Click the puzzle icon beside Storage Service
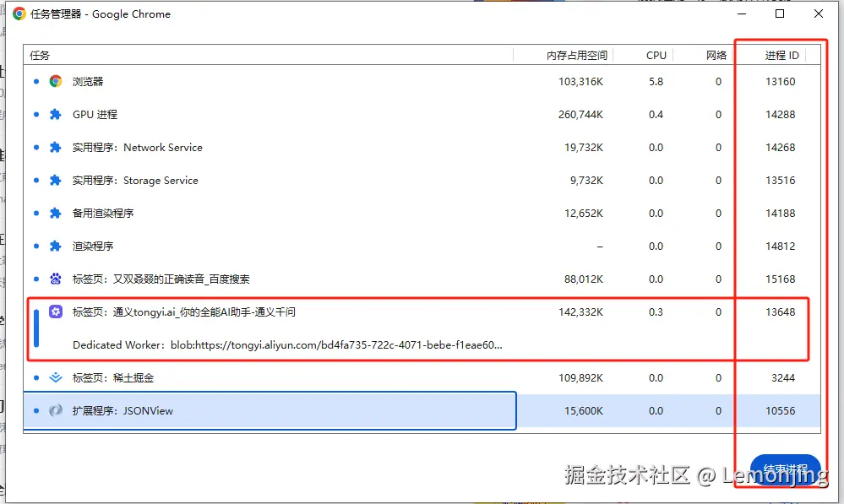 coord(56,180)
